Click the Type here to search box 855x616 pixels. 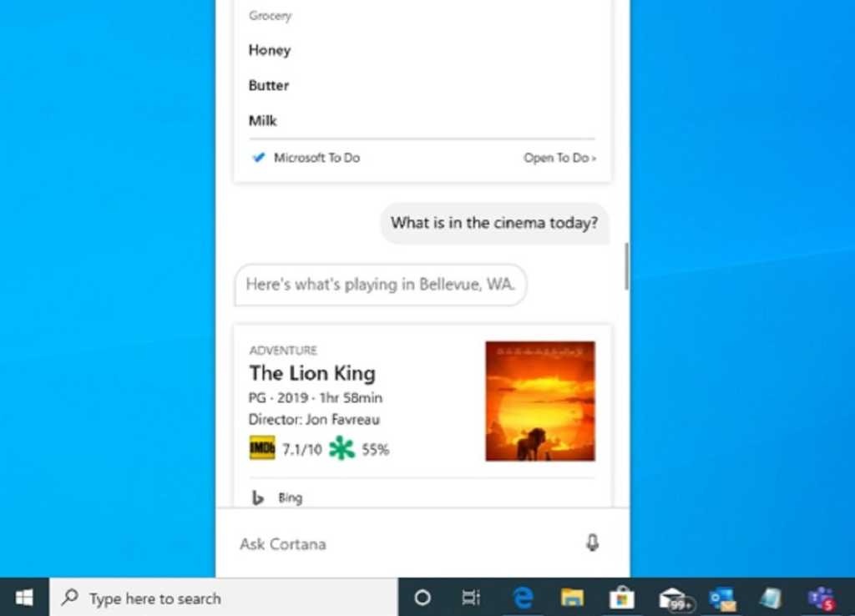point(224,598)
